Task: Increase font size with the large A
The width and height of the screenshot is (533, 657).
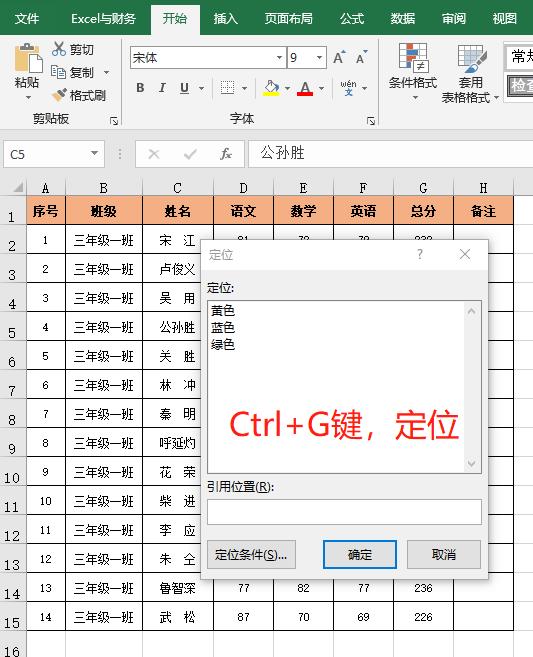Action: [x=339, y=57]
